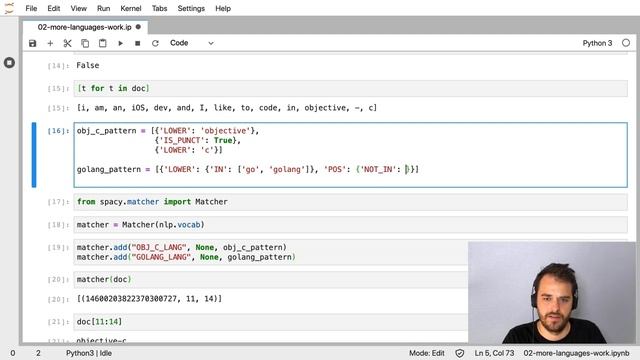This screenshot has height=360, width=640.
Task: Click the kernel status circle indicator
Action: (x=626, y=43)
